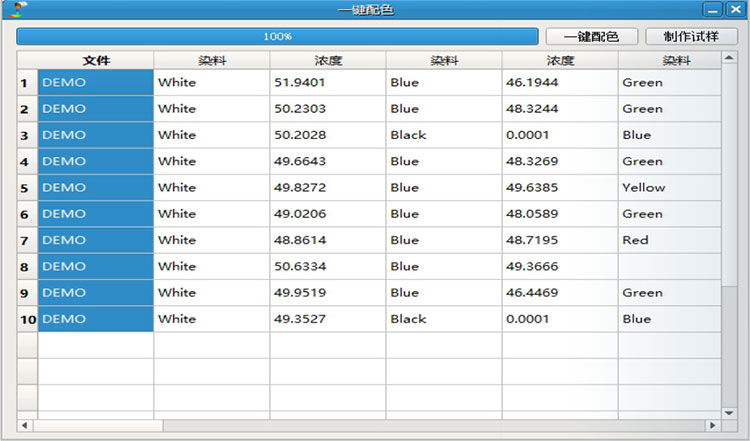Click the DEMO cell in row 3
Image resolution: width=750 pixels, height=441 pixels.
96,135
